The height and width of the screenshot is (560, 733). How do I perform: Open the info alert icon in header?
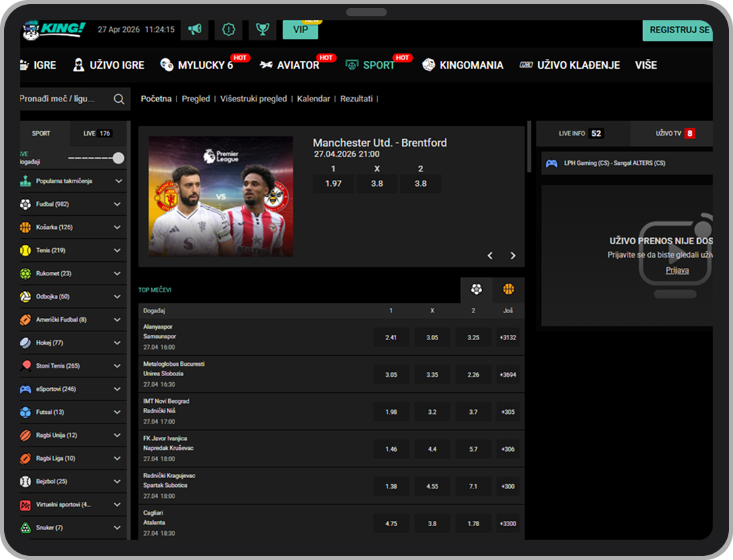pyautogui.click(x=229, y=30)
